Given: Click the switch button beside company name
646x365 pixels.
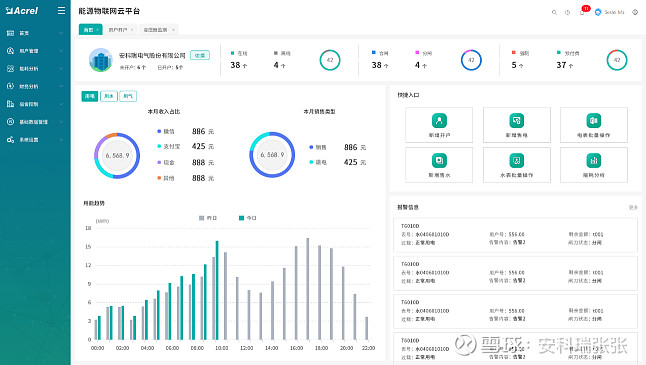Looking at the screenshot, I should 200,55.
